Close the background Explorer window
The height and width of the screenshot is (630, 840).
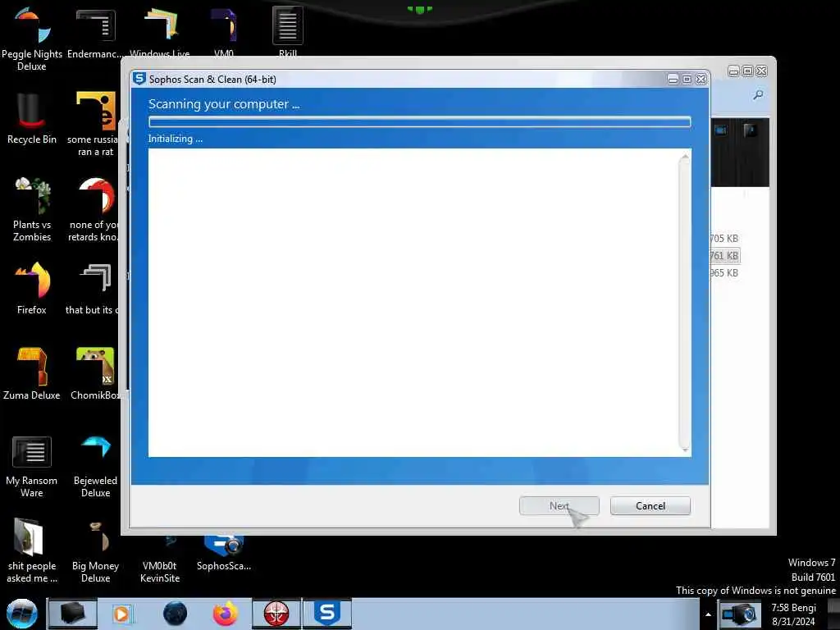pos(761,71)
